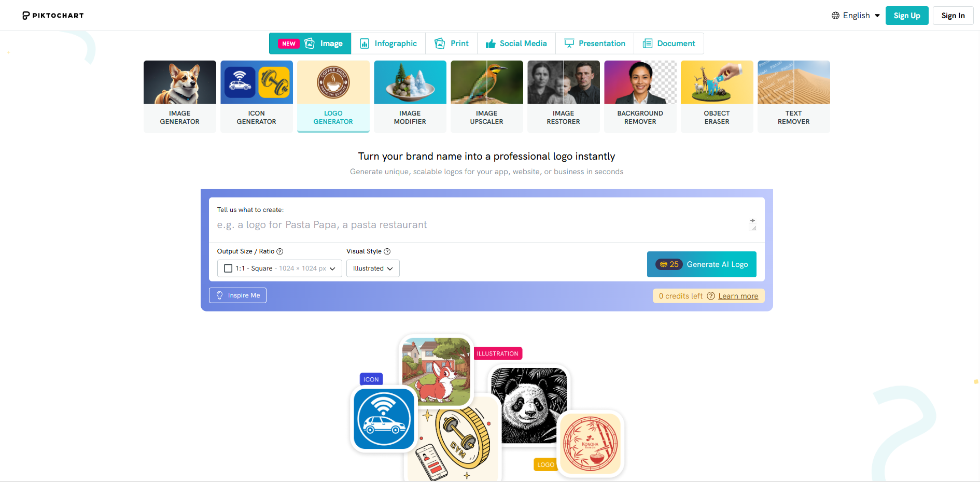
Task: Select the Icon Generator tool
Action: point(256,96)
